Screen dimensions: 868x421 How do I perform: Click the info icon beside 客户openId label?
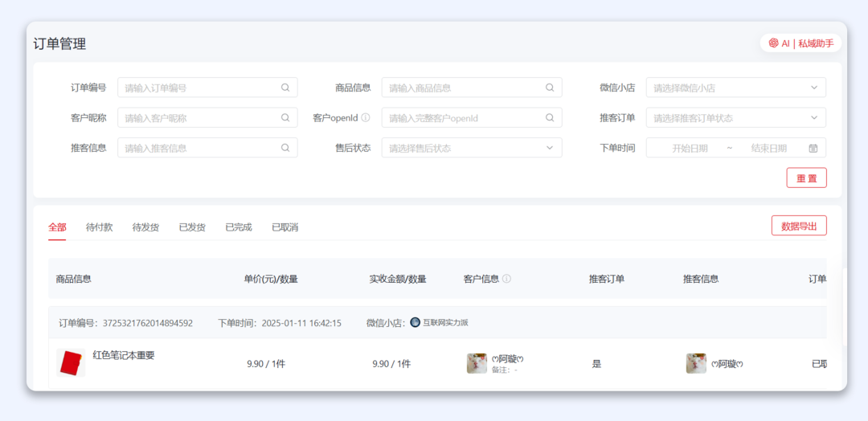(366, 118)
